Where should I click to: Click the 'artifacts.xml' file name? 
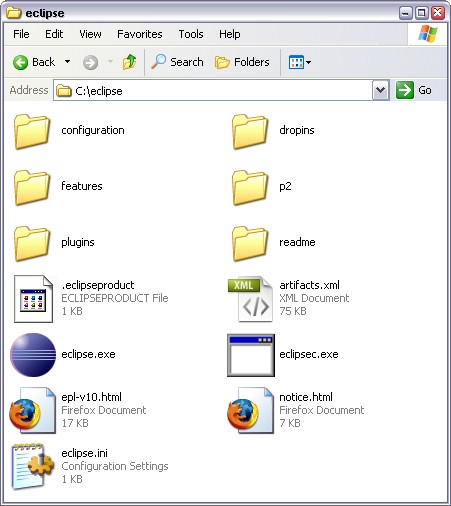coord(309,285)
